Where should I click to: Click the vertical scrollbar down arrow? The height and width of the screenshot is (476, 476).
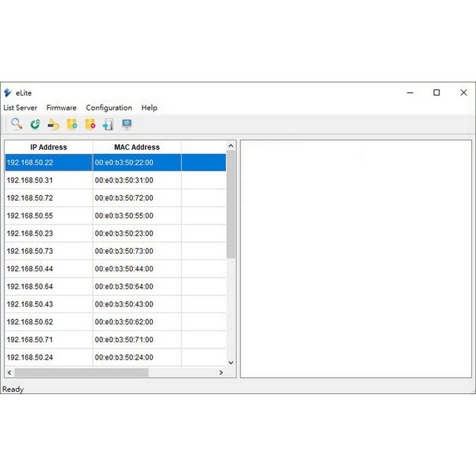231,363
